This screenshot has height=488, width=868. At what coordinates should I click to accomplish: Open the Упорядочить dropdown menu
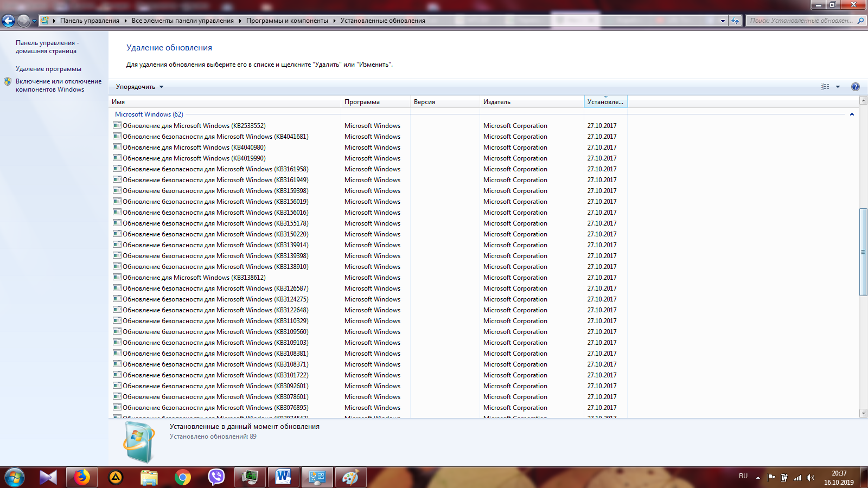(139, 87)
